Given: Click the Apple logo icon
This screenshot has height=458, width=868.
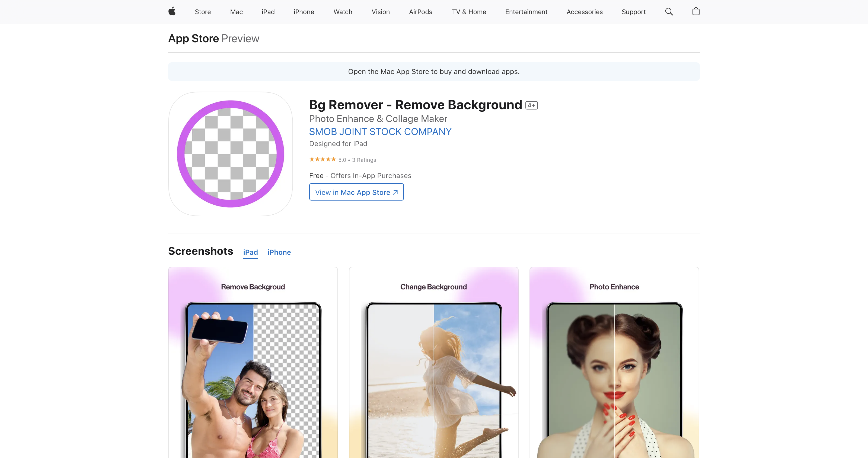Looking at the screenshot, I should 172,11.
